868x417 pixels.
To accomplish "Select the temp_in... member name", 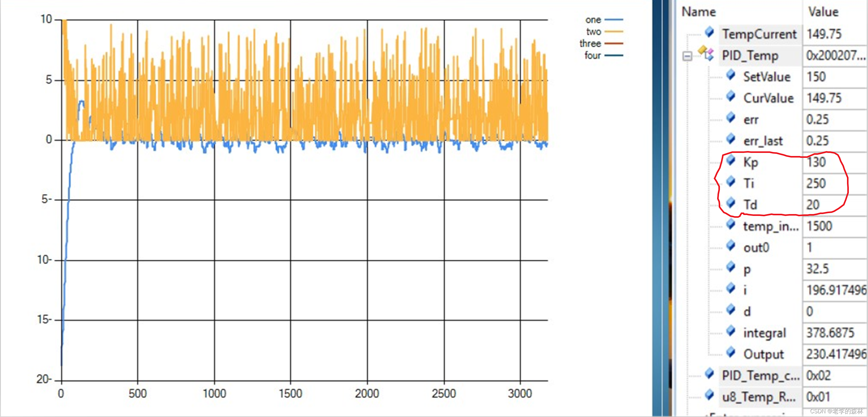I will [771, 227].
